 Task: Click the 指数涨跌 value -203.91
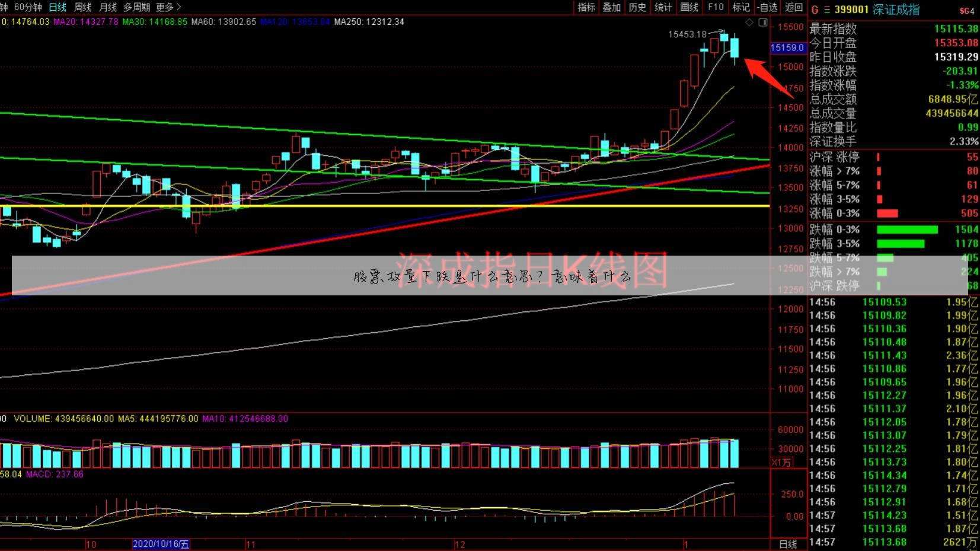(960, 71)
